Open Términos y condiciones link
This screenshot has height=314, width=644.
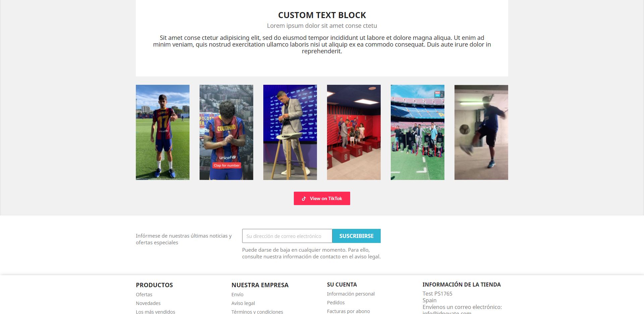tap(257, 312)
